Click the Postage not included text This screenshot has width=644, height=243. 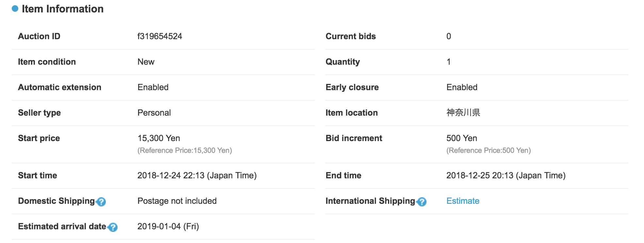click(177, 201)
